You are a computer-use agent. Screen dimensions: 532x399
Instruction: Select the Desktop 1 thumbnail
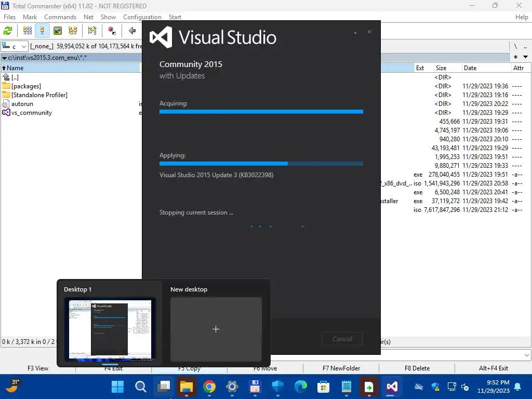(110, 329)
